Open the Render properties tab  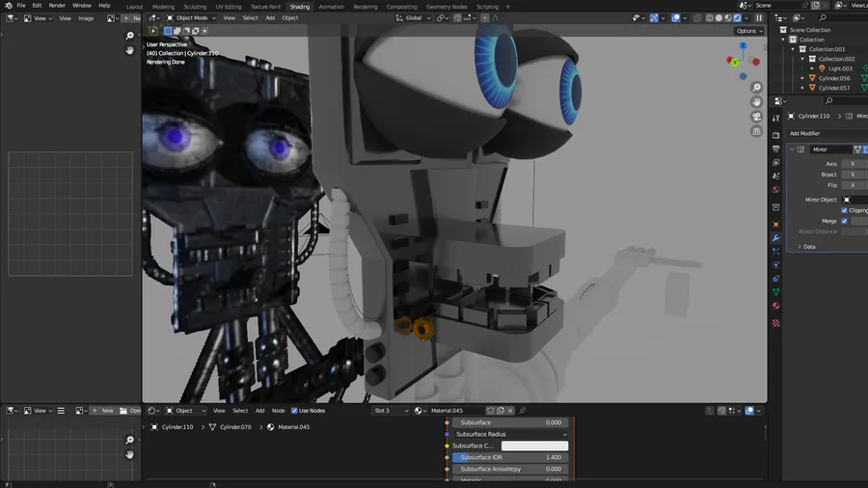pyautogui.click(x=775, y=135)
